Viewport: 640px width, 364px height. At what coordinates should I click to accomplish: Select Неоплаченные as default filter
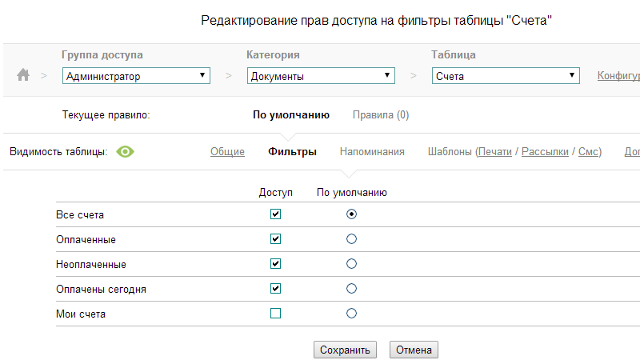tap(351, 264)
